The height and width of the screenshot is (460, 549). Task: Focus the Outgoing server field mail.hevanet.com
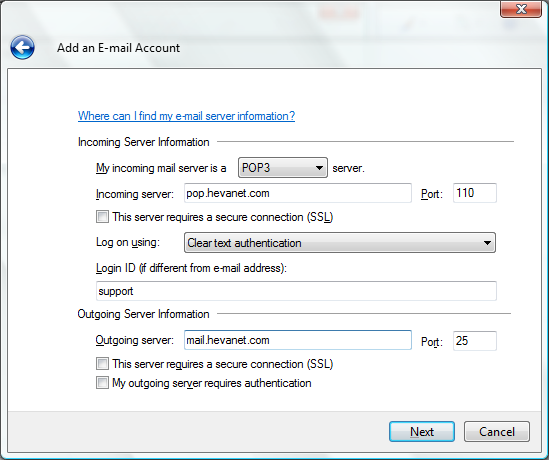pyautogui.click(x=298, y=340)
